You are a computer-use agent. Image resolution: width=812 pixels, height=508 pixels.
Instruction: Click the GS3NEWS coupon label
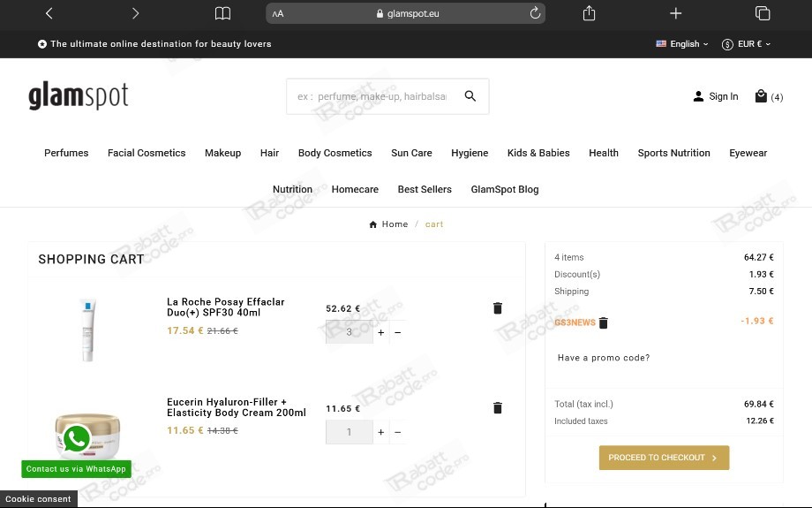[575, 322]
